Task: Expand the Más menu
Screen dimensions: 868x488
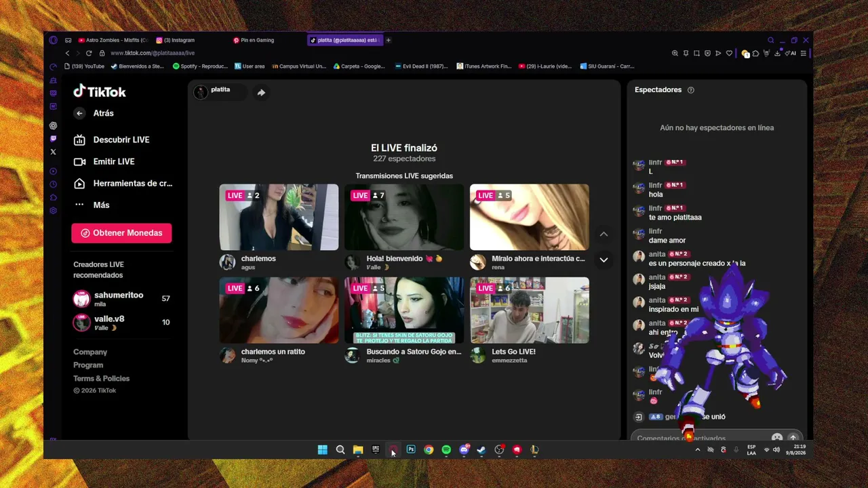Action: 92,205
